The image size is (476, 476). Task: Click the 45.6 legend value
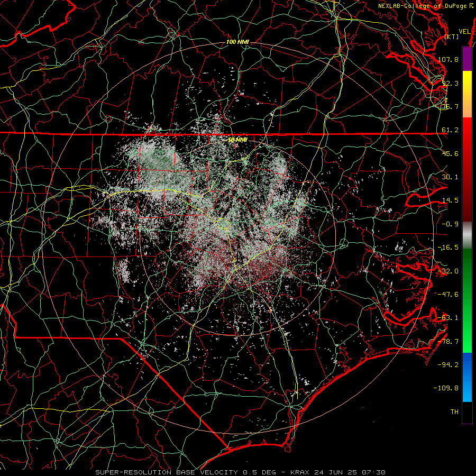point(450,153)
